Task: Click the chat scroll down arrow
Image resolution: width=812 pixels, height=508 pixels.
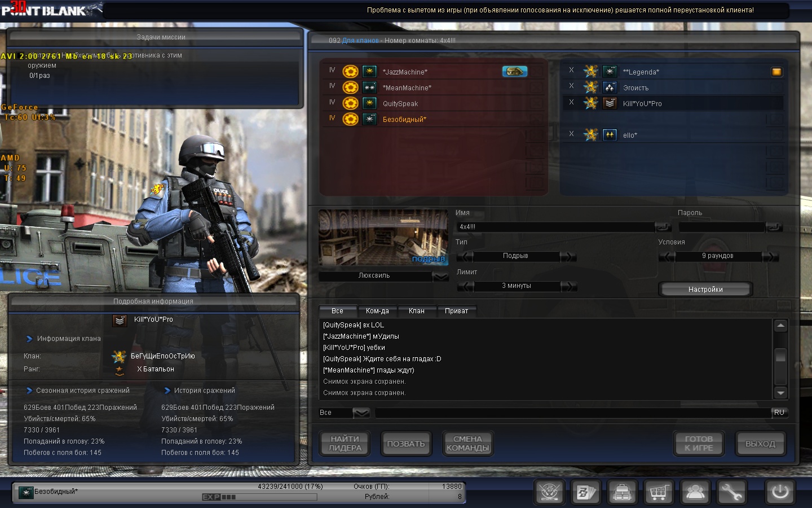Action: [x=780, y=393]
